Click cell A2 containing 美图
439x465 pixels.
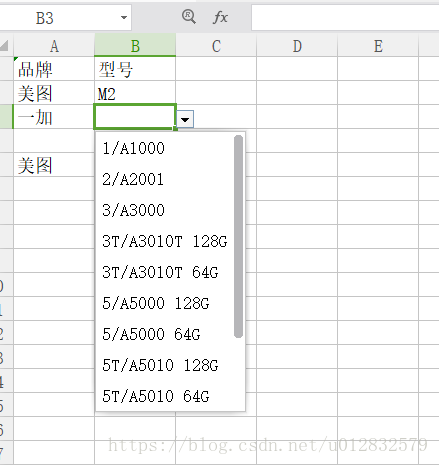(54, 93)
